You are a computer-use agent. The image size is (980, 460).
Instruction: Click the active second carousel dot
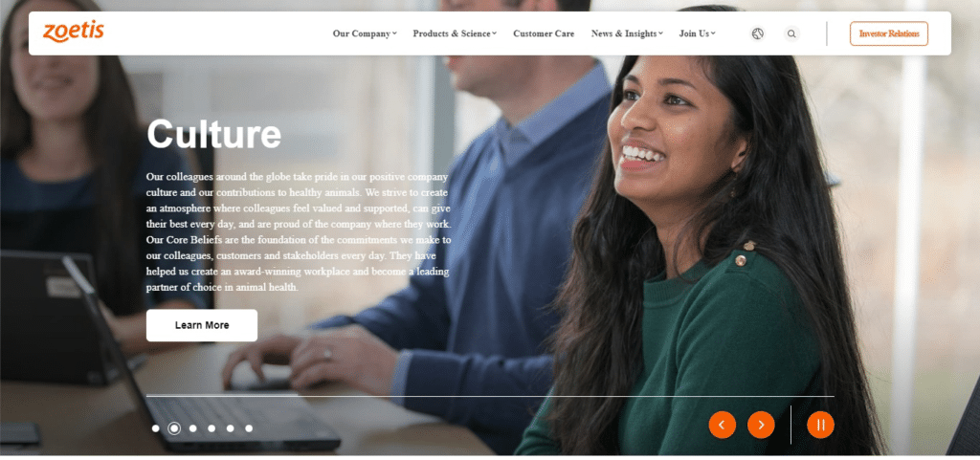point(174,428)
